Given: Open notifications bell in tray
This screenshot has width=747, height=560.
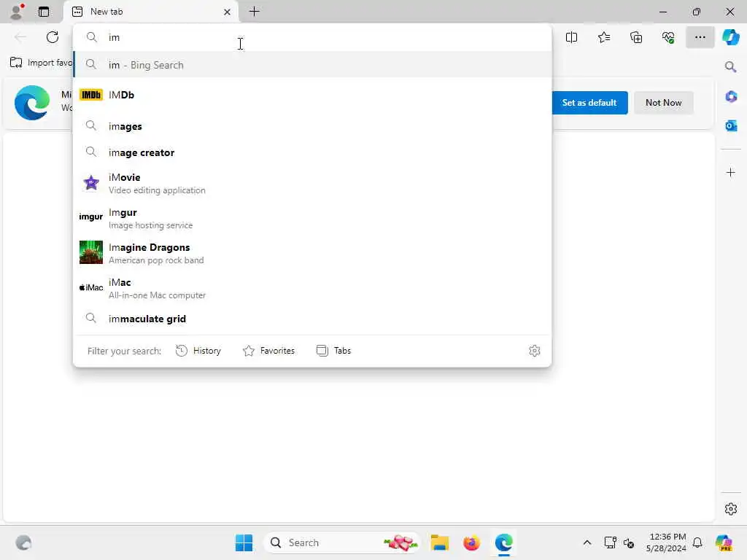Looking at the screenshot, I should pos(697,542).
